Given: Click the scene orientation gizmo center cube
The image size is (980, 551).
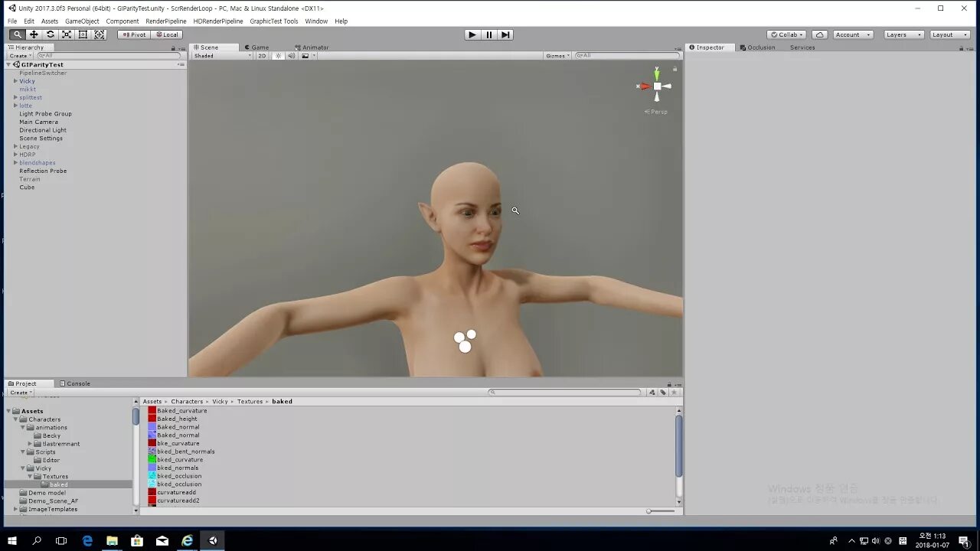Looking at the screenshot, I should point(657,86).
